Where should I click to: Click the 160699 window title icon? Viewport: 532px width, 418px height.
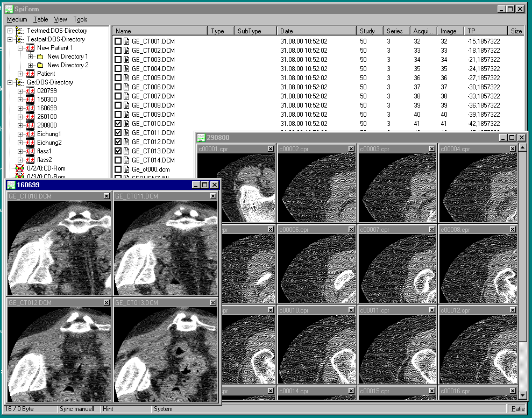pos(11,185)
